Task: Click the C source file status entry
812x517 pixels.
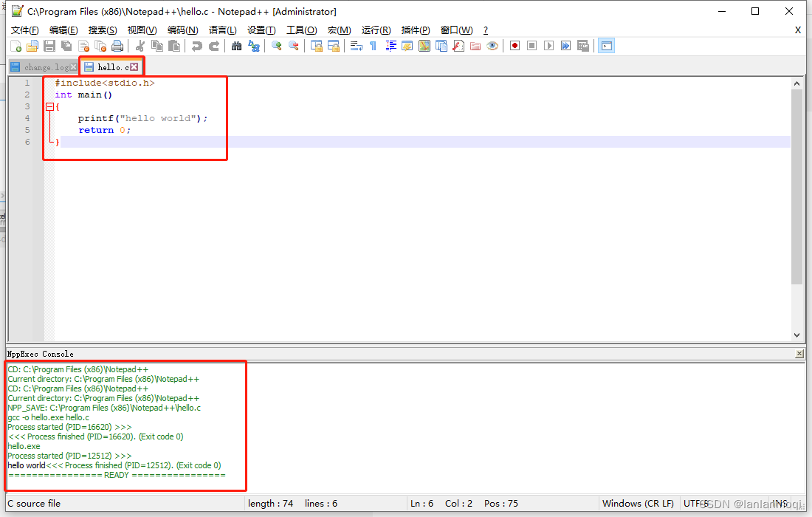Action: (34, 504)
